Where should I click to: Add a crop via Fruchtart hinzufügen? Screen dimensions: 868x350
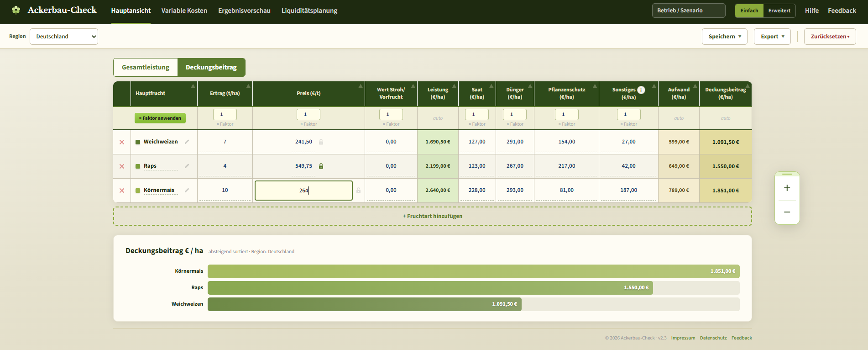point(432,216)
